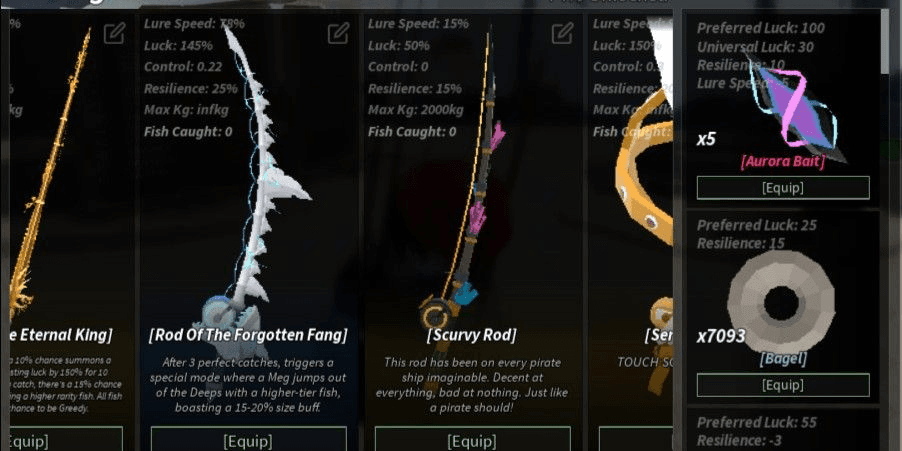Click edit icon on Rod Of The Forgotten Fang
This screenshot has width=902, height=451.
tap(338, 33)
